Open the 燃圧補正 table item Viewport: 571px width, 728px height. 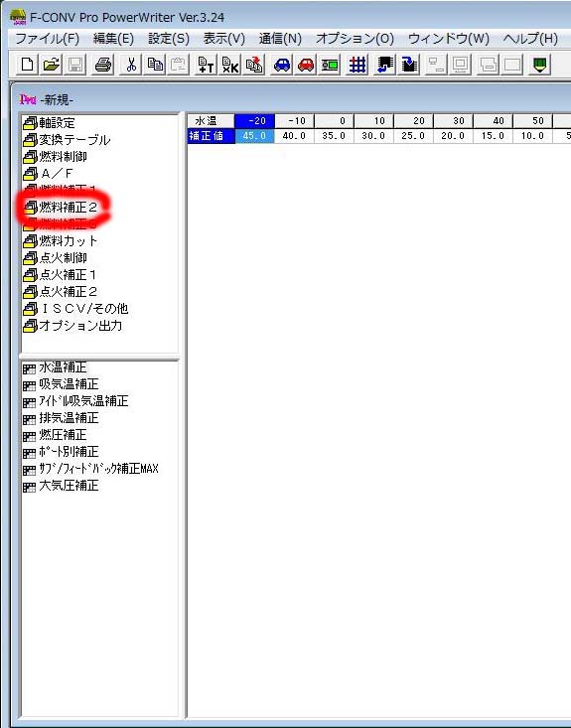tap(55, 435)
